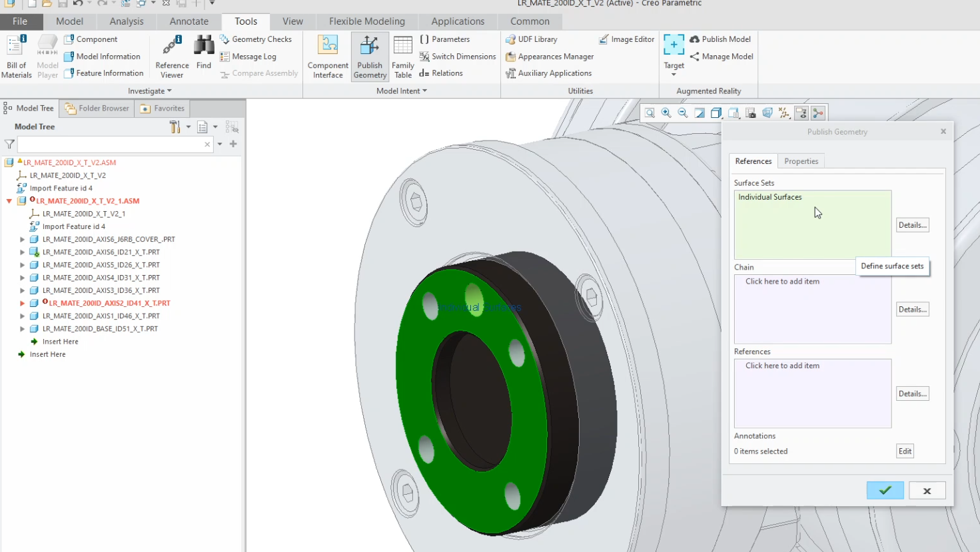Image resolution: width=980 pixels, height=552 pixels.
Task: Show Model Information
Action: [x=102, y=57]
